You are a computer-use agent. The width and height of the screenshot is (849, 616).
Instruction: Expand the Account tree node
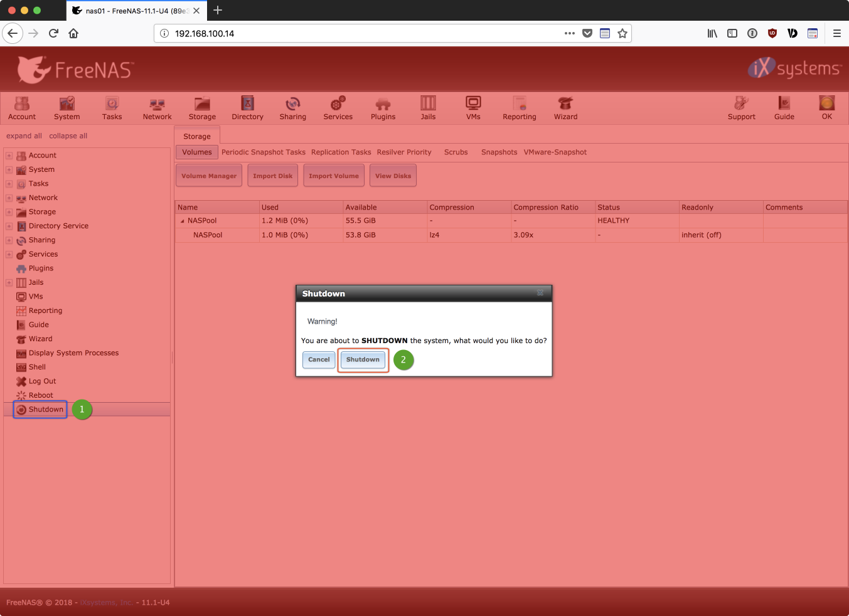9,156
